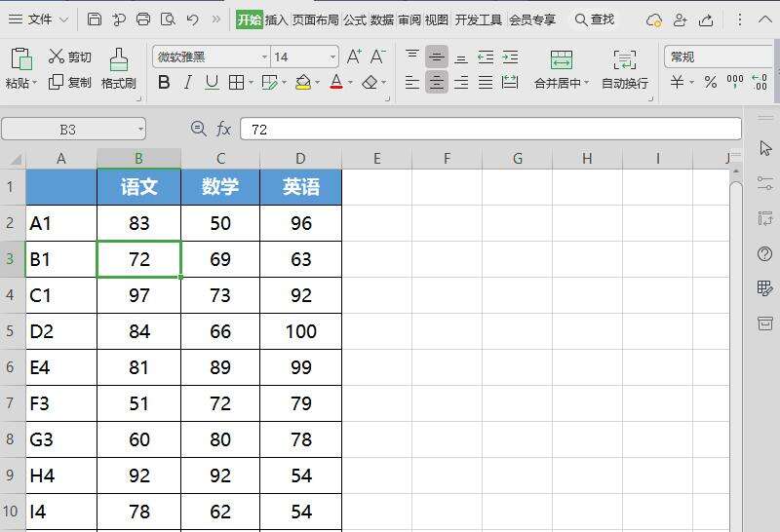Open cell borders icon
The height and width of the screenshot is (532, 780).
[236, 82]
